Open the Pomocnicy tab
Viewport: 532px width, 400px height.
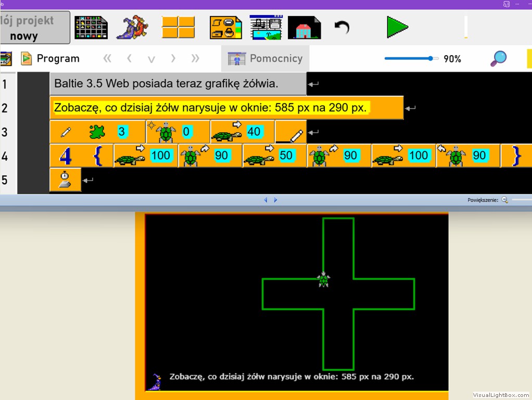(265, 58)
